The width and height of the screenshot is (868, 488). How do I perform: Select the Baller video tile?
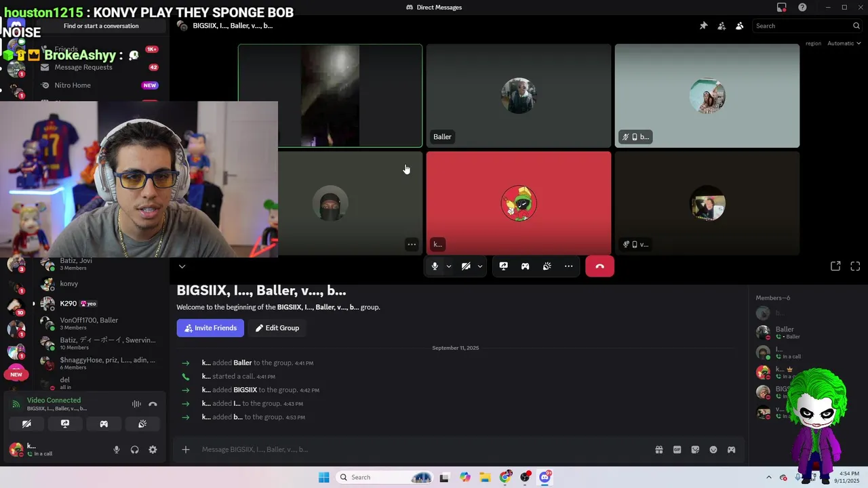pyautogui.click(x=519, y=96)
